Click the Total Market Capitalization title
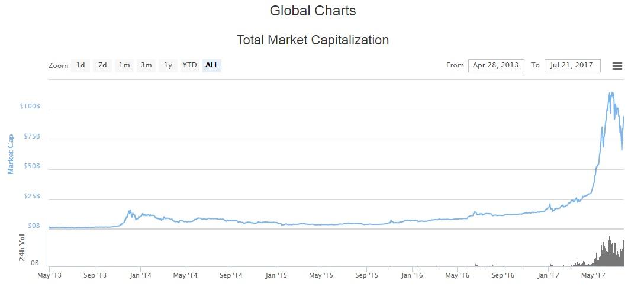 tap(313, 40)
